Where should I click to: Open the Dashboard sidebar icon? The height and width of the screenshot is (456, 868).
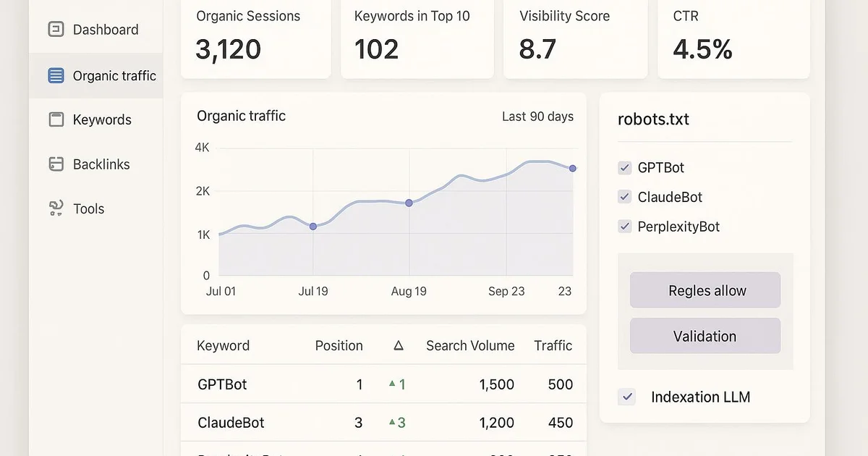coord(56,30)
